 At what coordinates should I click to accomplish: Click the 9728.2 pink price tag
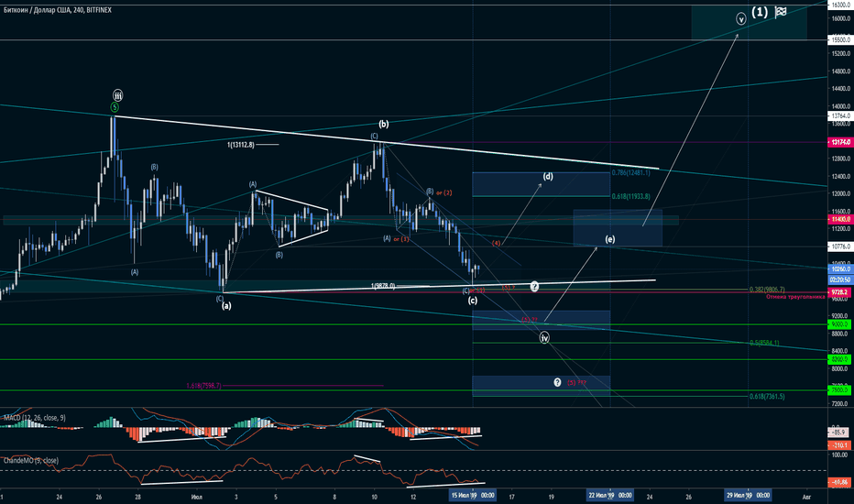pos(840,292)
